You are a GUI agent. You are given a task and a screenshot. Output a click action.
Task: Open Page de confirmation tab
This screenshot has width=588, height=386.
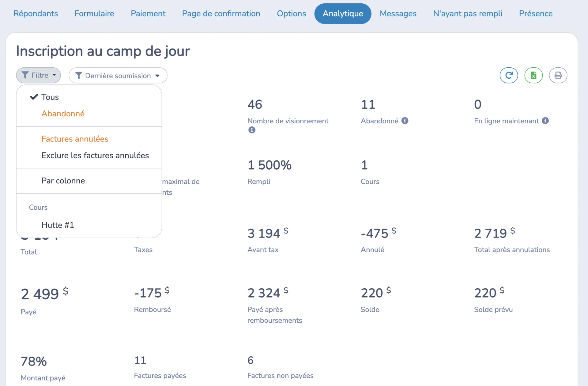[x=221, y=13]
